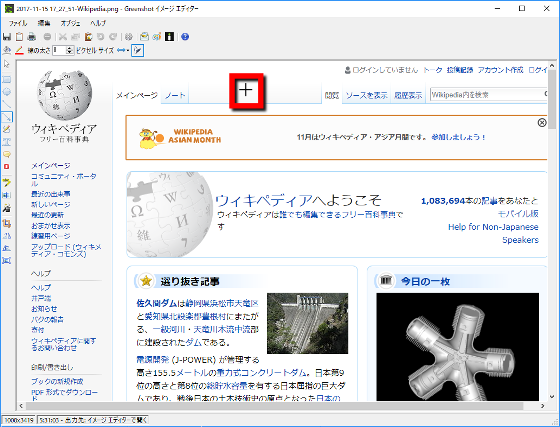
Task: Select the draw rectangle tool
Action: coord(7,79)
